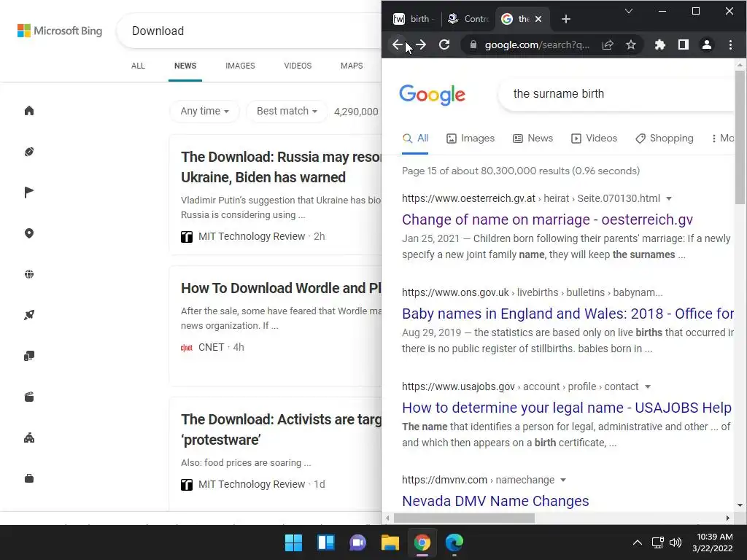Open Widgets from the taskbar
This screenshot has width=747, height=560.
[x=326, y=542]
